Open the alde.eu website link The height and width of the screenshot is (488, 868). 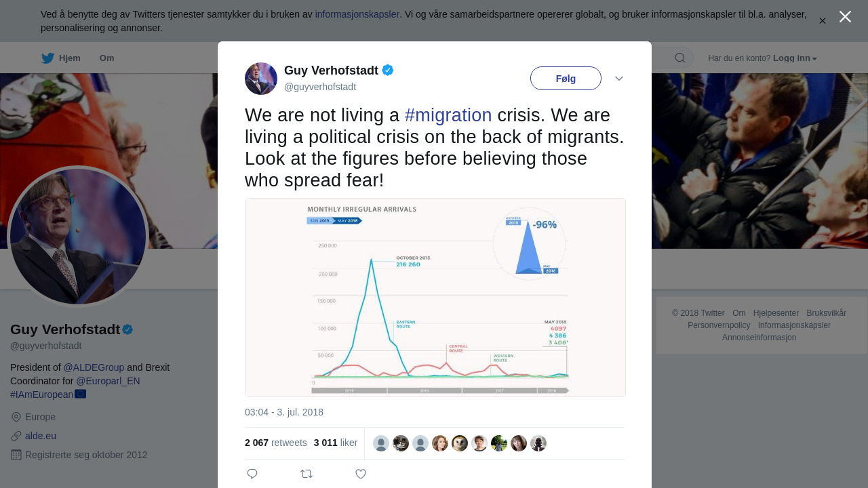41,436
